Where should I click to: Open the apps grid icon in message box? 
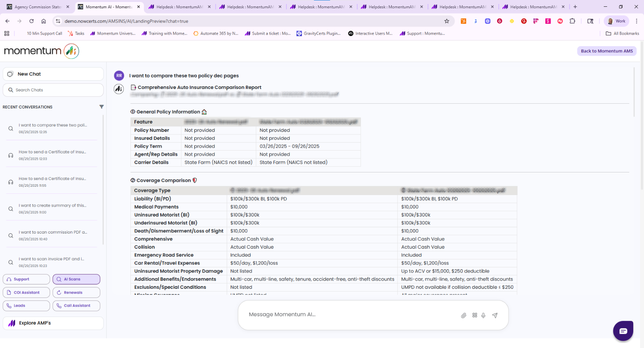[x=475, y=315]
